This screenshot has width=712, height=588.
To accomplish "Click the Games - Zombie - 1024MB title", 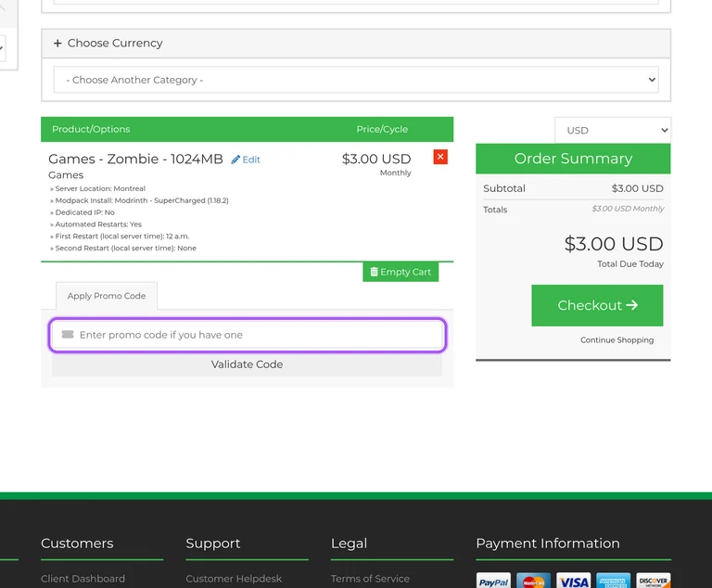I will [x=135, y=159].
